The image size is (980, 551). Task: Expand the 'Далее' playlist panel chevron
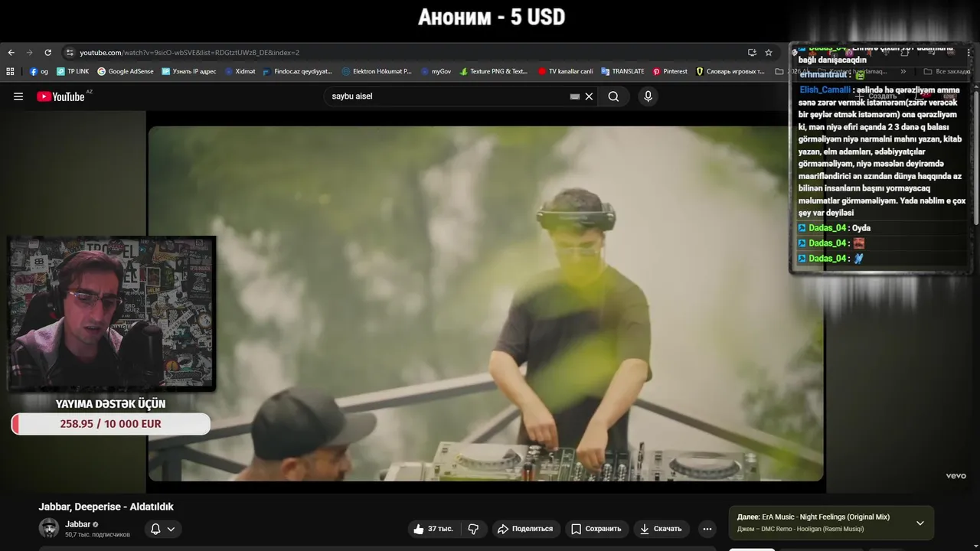[920, 523]
